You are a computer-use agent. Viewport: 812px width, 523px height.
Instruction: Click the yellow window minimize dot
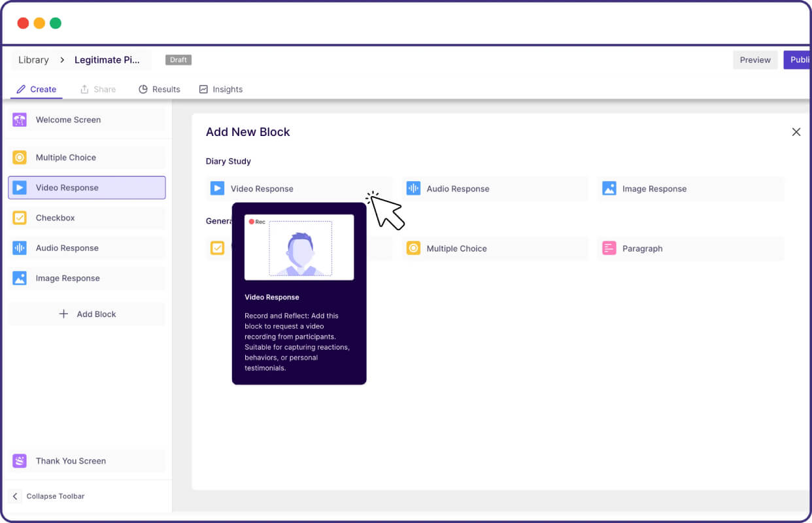[x=39, y=23]
